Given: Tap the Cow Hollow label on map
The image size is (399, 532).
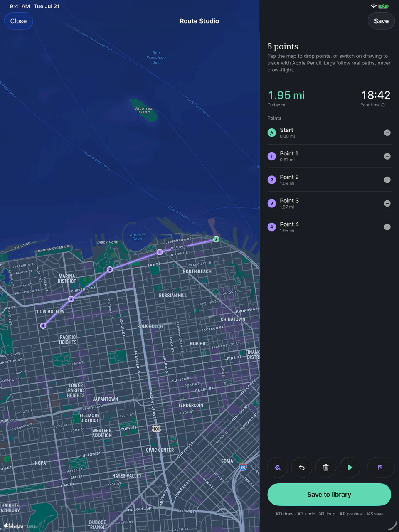Looking at the screenshot, I should [51, 311].
